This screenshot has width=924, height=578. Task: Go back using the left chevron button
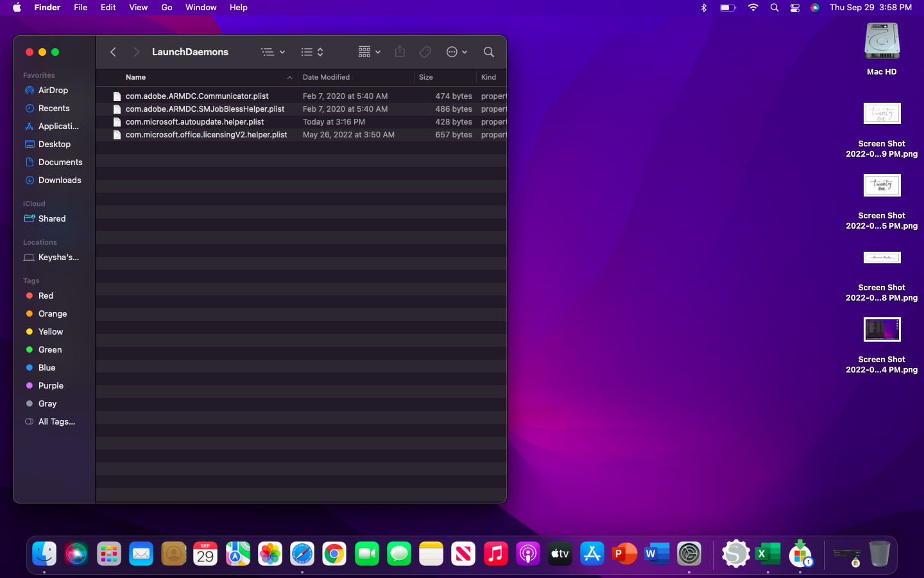coord(113,52)
